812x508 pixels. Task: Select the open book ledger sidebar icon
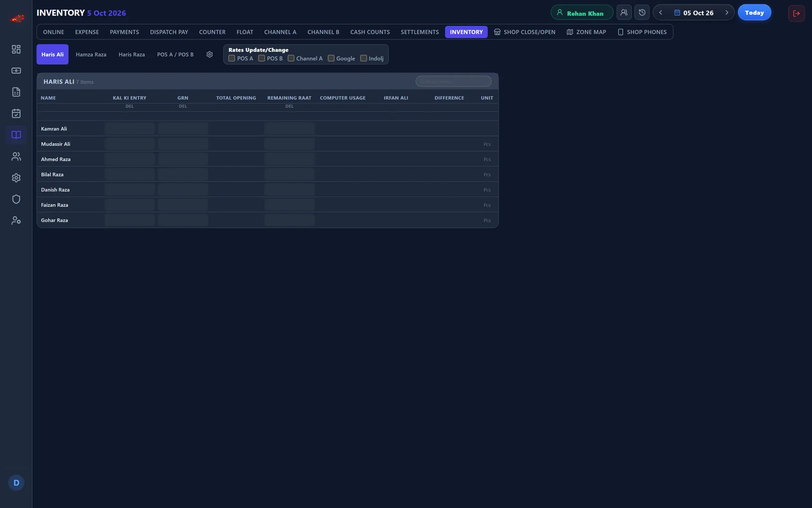coord(16,135)
